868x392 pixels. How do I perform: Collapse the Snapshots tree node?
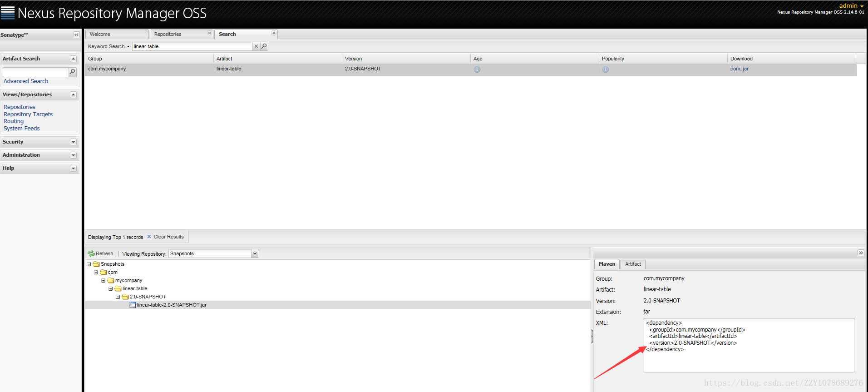(89, 264)
